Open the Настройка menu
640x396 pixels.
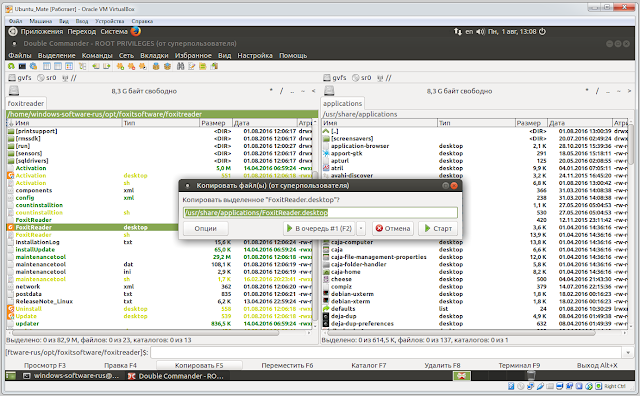(x=255, y=56)
